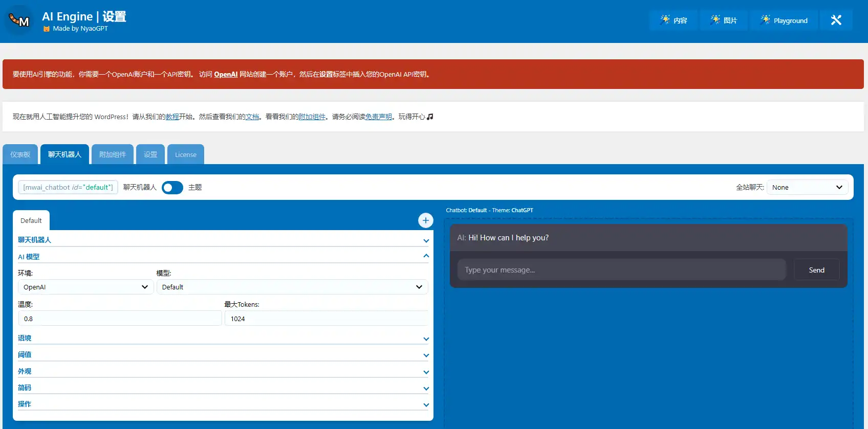Select the Default chatbot tab
This screenshot has height=429, width=868.
tap(31, 220)
